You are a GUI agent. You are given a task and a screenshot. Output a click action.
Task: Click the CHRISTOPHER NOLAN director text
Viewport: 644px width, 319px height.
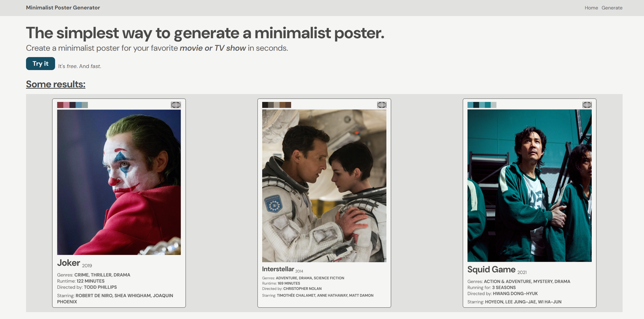click(302, 289)
